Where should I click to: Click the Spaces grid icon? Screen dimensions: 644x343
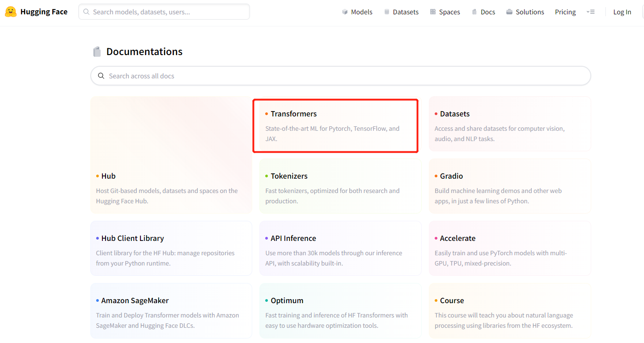433,12
